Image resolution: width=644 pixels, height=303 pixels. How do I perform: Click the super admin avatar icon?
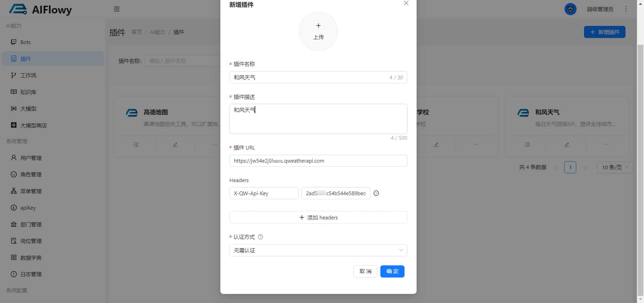(x=570, y=9)
